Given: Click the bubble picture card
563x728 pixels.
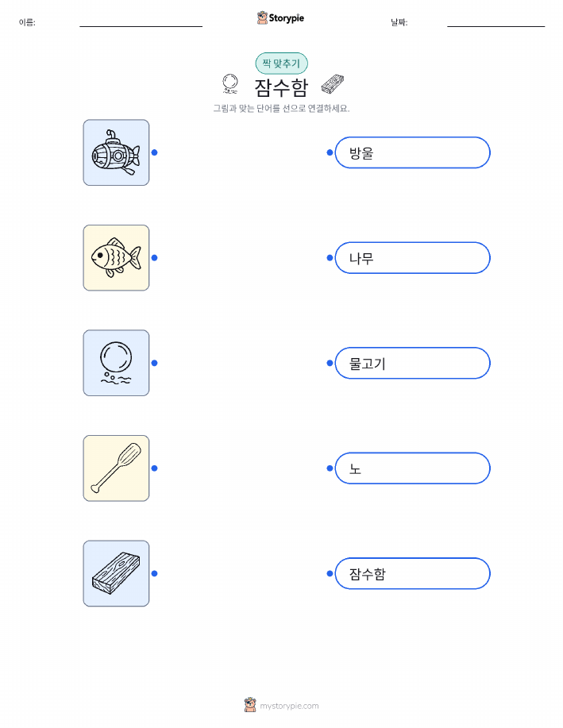Looking at the screenshot, I should click(x=116, y=363).
